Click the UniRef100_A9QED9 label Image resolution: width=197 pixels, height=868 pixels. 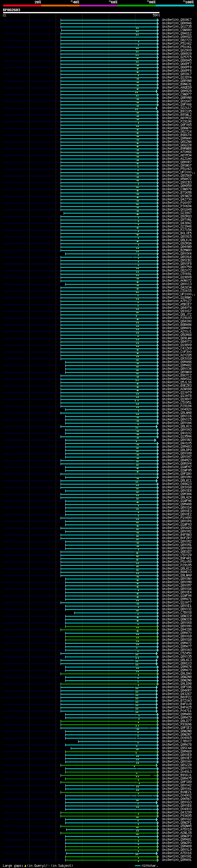[177, 88]
